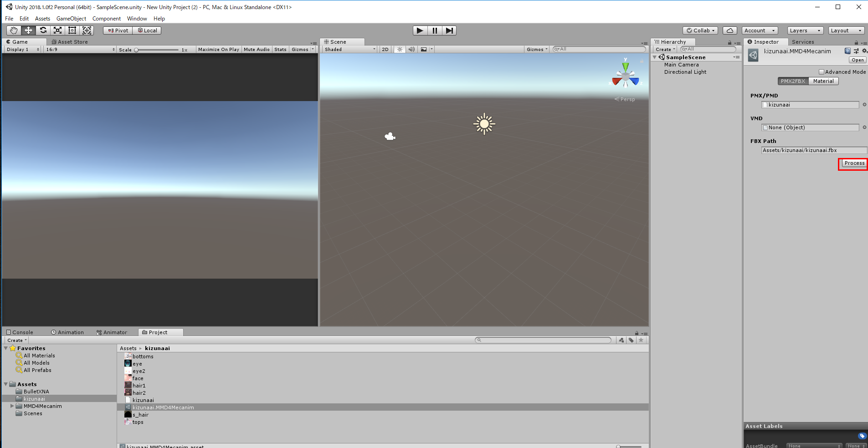This screenshot has width=868, height=448.
Task: Click the Open button in Inspector
Action: point(858,60)
